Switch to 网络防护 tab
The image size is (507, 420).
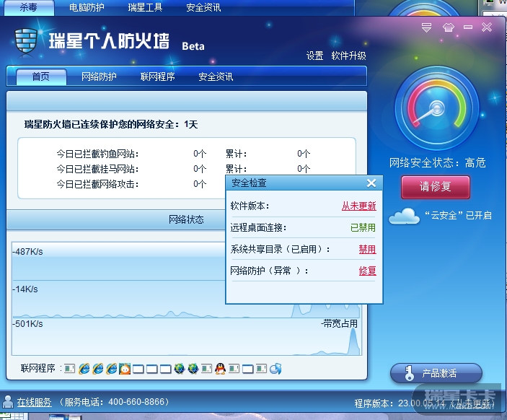click(x=99, y=77)
